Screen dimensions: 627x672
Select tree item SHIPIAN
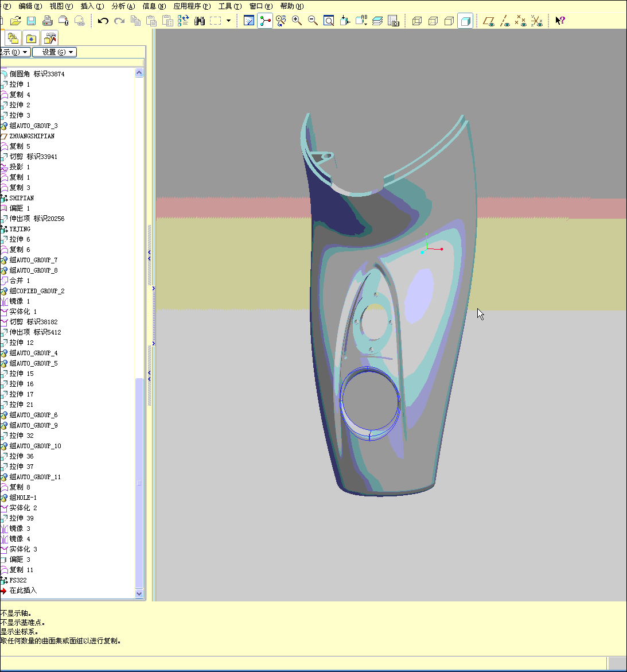click(x=21, y=198)
